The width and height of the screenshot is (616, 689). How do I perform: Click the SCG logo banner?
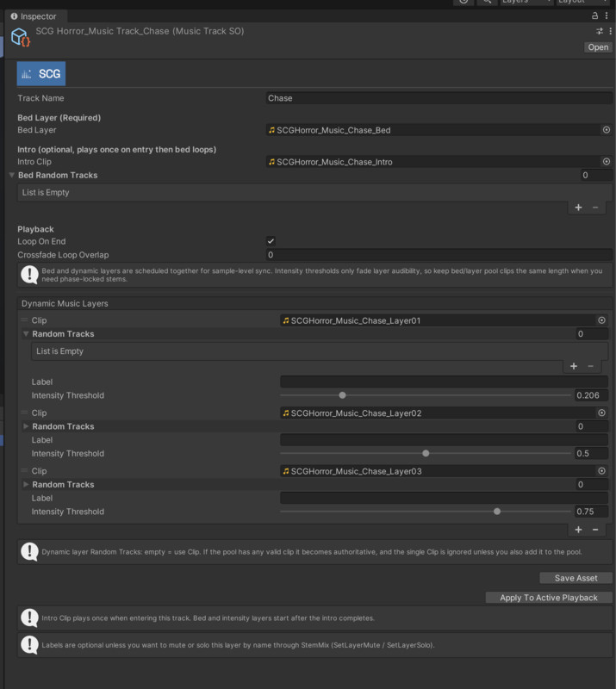point(41,74)
